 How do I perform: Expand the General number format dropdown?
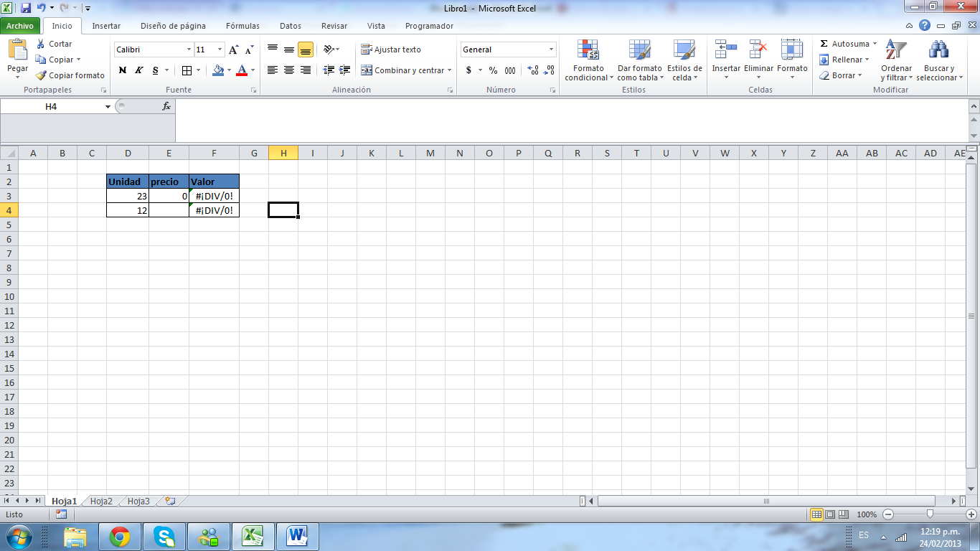pos(551,50)
